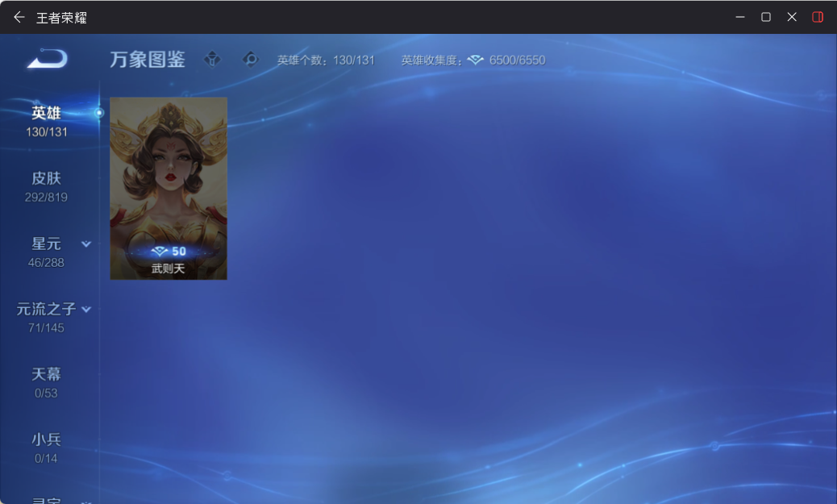Select the 英雄 tab in sidebar
This screenshot has width=837, height=504.
point(47,121)
